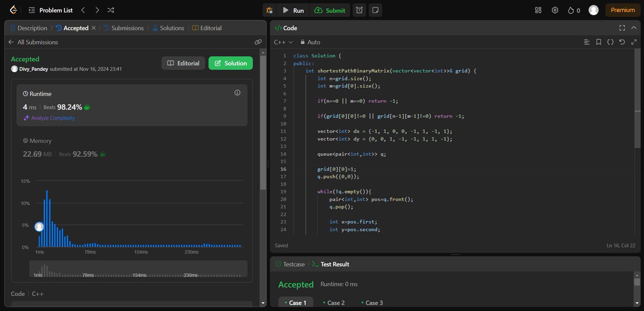Click the bookmark icon in the code editor

(x=598, y=42)
